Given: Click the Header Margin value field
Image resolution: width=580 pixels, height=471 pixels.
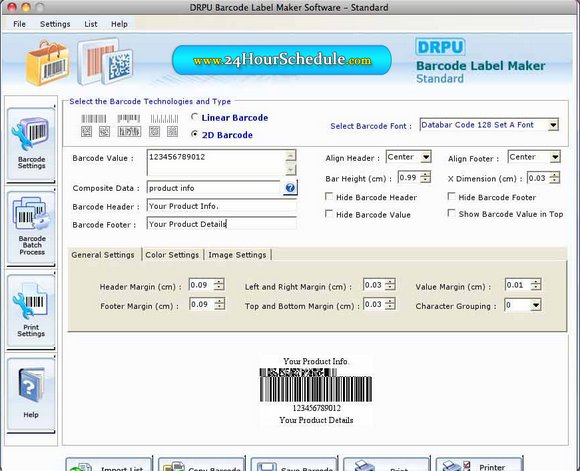Looking at the screenshot, I should coord(201,285).
